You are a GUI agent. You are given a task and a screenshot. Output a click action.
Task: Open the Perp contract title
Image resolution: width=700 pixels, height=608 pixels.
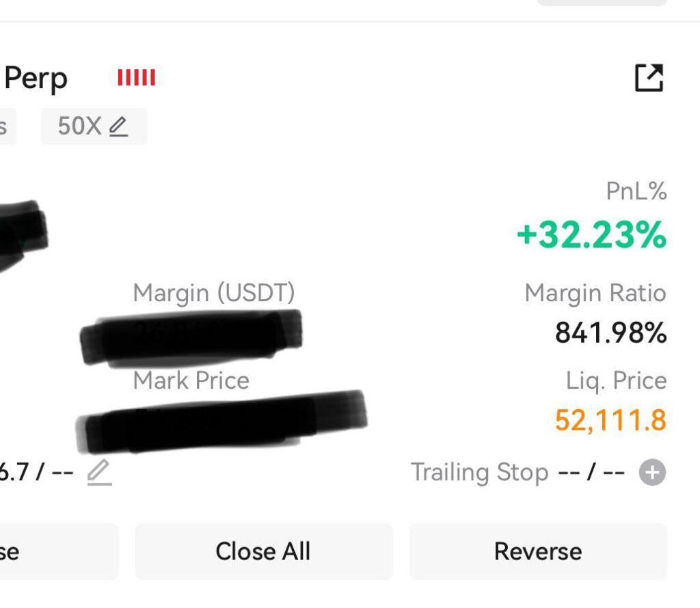pyautogui.click(x=36, y=78)
